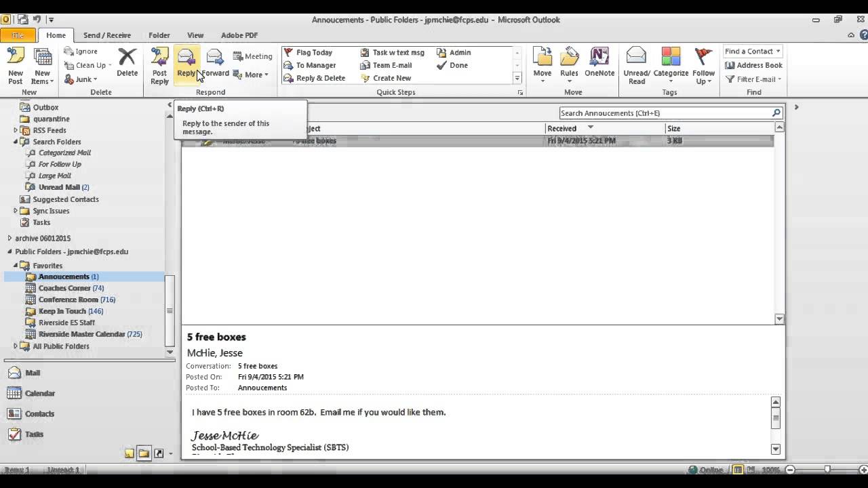Image resolution: width=868 pixels, height=488 pixels.
Task: Forward the selected message
Action: [x=215, y=62]
